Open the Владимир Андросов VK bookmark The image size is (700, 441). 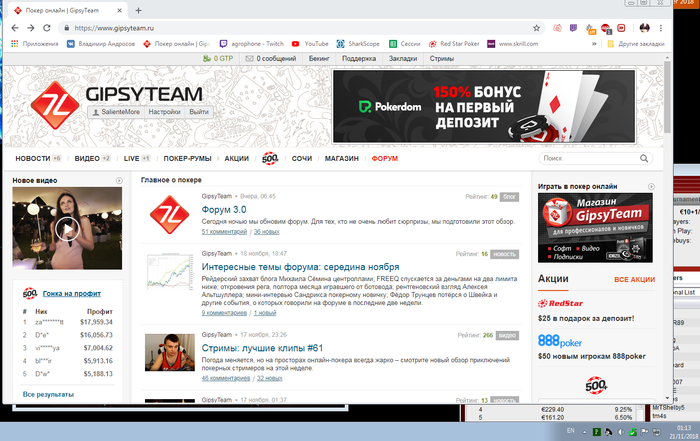coord(101,44)
